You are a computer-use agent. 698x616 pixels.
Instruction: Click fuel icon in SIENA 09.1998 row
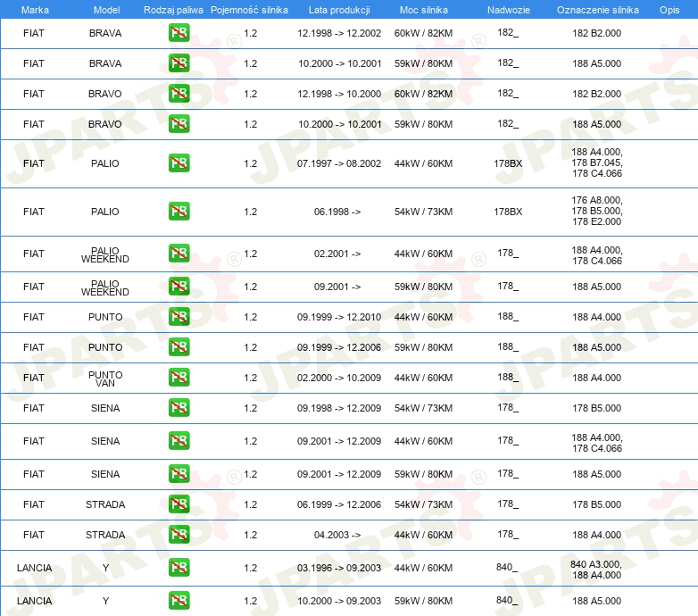tap(179, 408)
